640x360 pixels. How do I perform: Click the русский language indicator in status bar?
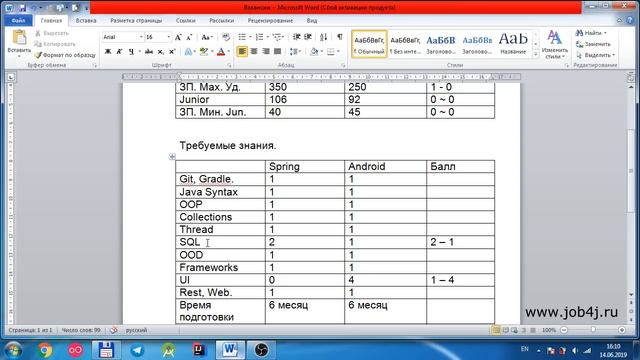(x=136, y=330)
